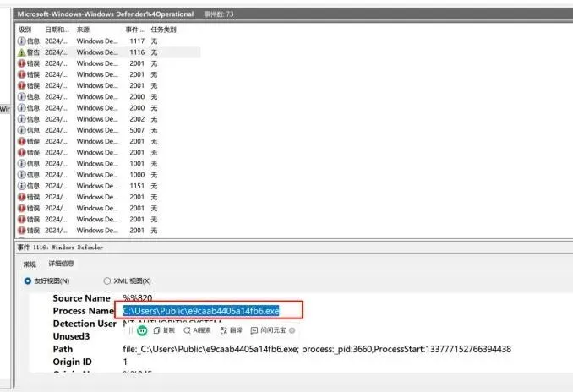
Task: Click 信息 level text in event 1117 row
Action: click(x=33, y=41)
